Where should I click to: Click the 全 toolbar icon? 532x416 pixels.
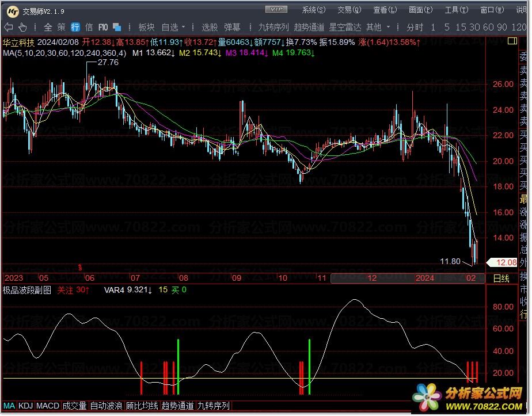(48, 27)
